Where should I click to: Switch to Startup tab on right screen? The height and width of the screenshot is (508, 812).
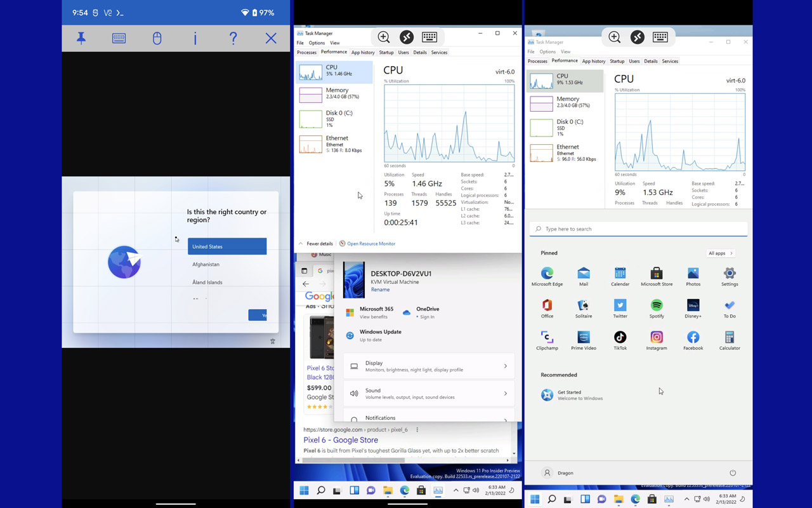[x=617, y=61]
